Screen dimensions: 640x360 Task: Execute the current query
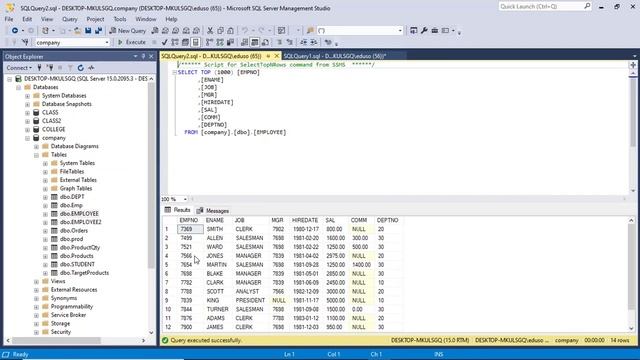pos(132,42)
